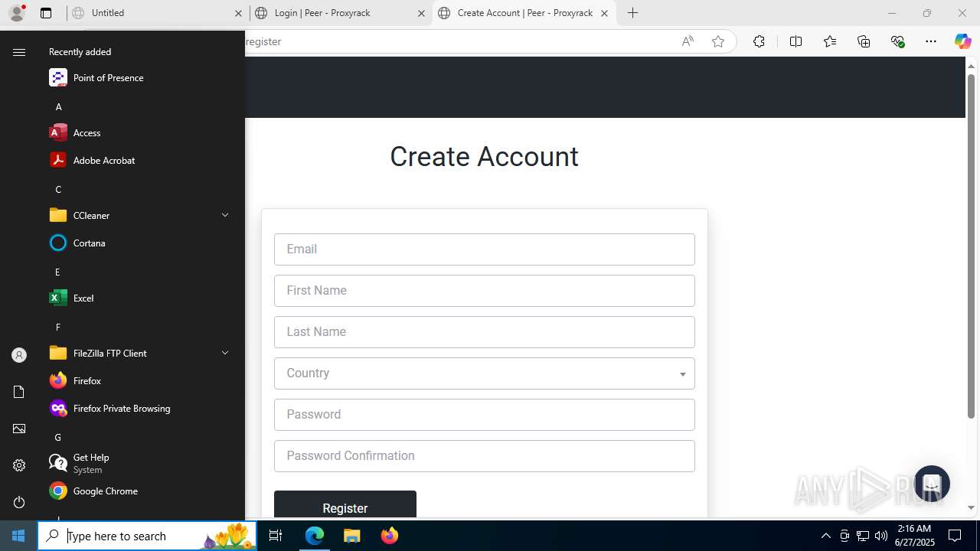Open Browser essentials icon
This screenshot has width=980, height=551.
pos(897,41)
